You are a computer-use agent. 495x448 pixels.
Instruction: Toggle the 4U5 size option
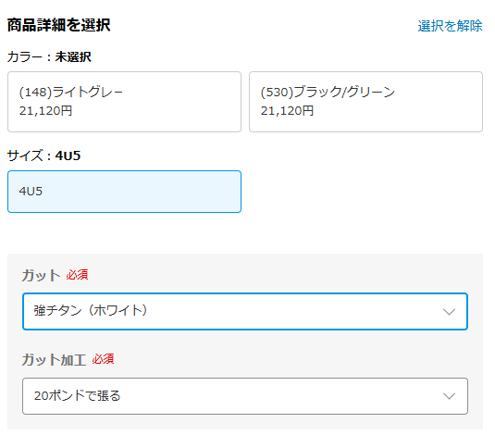[x=124, y=192]
